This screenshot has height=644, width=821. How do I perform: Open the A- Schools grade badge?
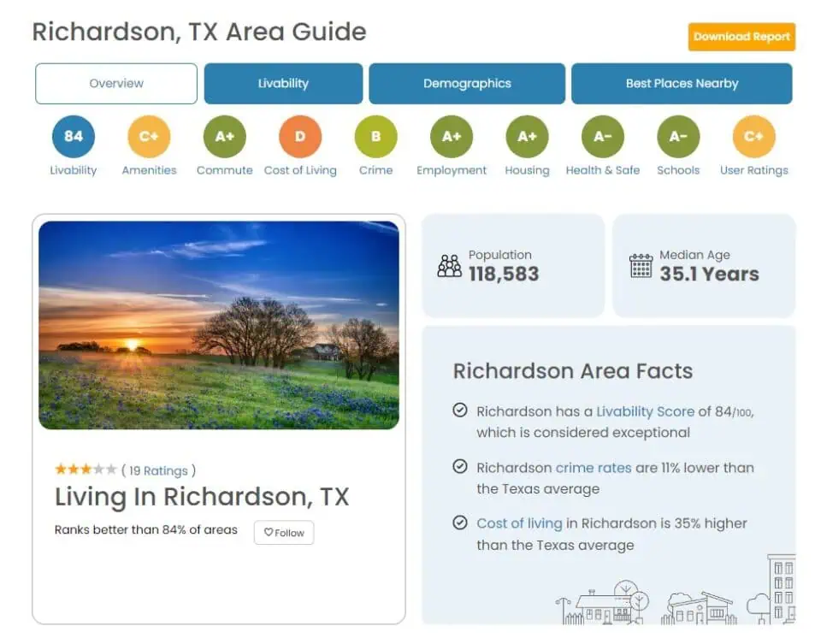coord(678,136)
